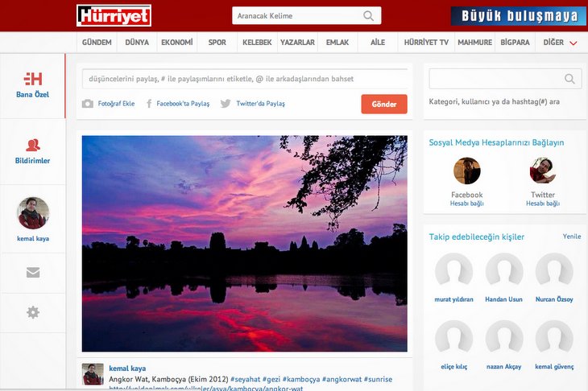
Task: Click the Hürriyet logo
Action: point(114,15)
